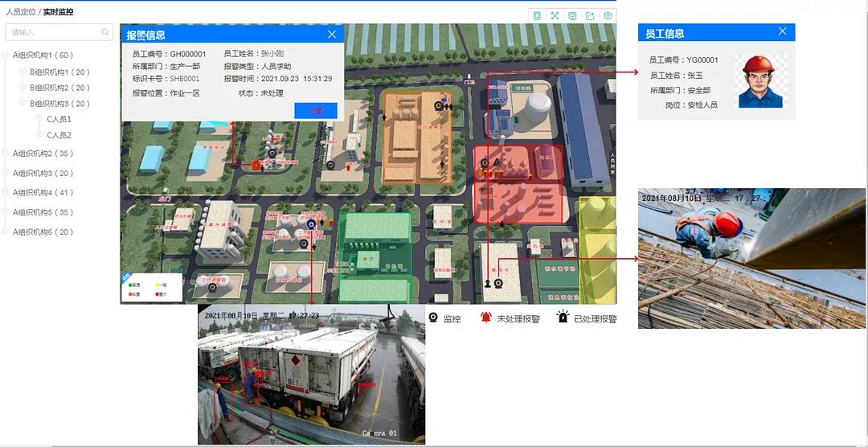Image resolution: width=868 pixels, height=447 pixels.
Task: Close the 员工信息 employee panel
Action: pyautogui.click(x=783, y=32)
